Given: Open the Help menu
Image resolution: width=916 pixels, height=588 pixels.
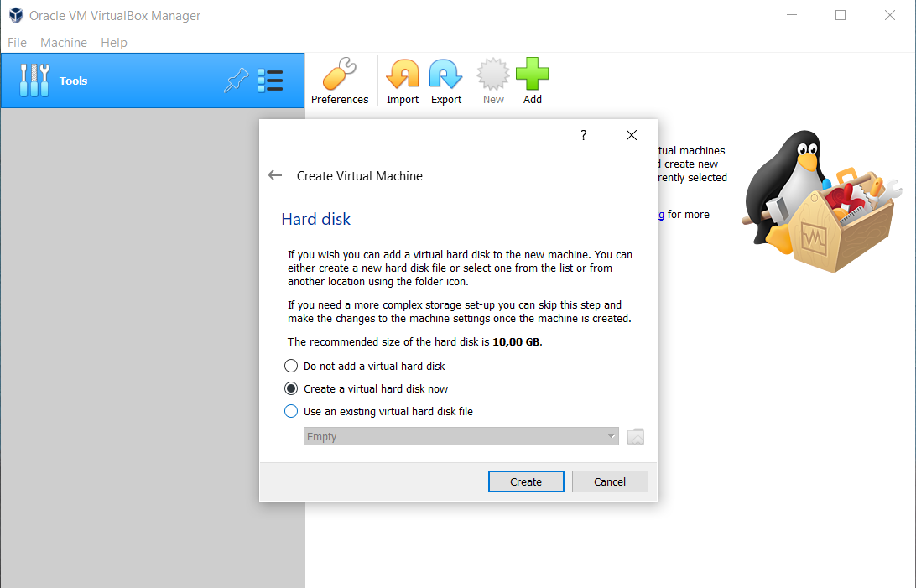Looking at the screenshot, I should click(114, 42).
